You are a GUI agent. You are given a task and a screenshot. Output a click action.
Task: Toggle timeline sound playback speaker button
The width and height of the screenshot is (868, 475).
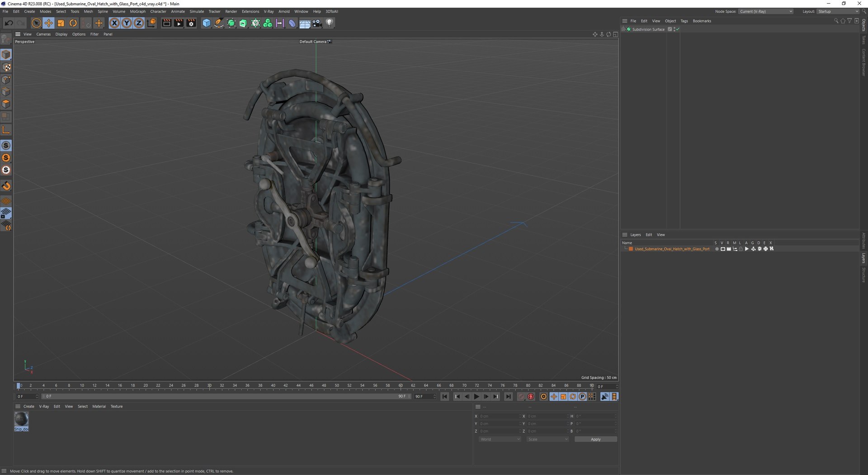point(604,397)
